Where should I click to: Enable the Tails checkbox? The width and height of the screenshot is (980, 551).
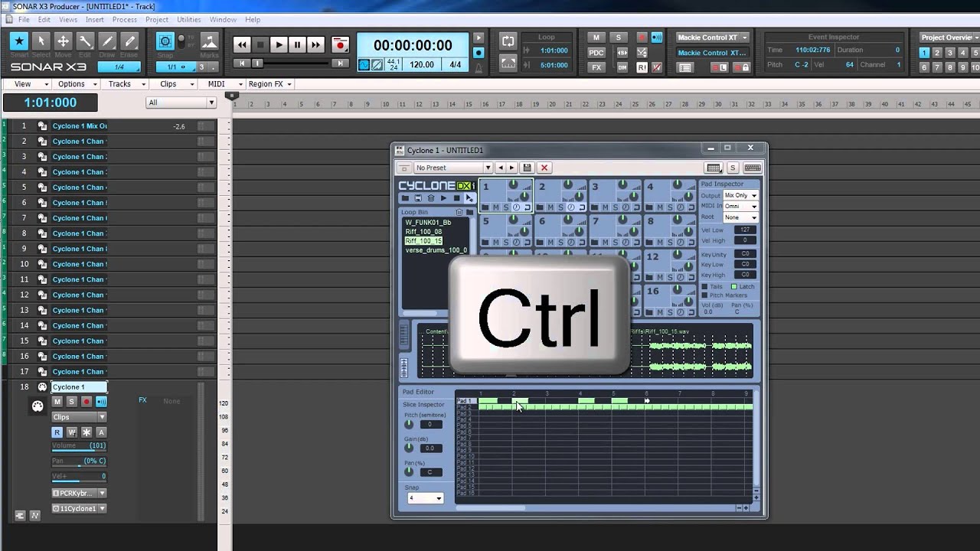[704, 287]
